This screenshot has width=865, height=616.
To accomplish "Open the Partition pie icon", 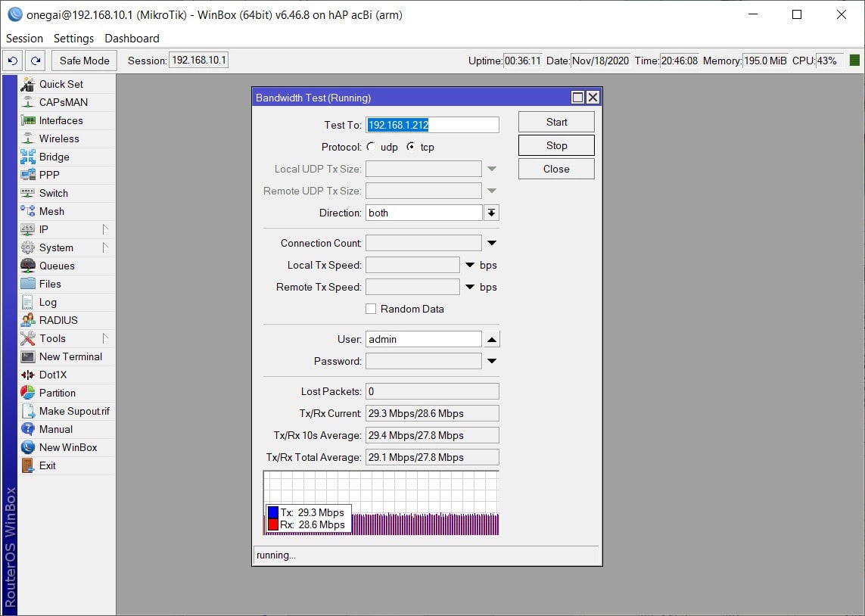I will click(27, 393).
